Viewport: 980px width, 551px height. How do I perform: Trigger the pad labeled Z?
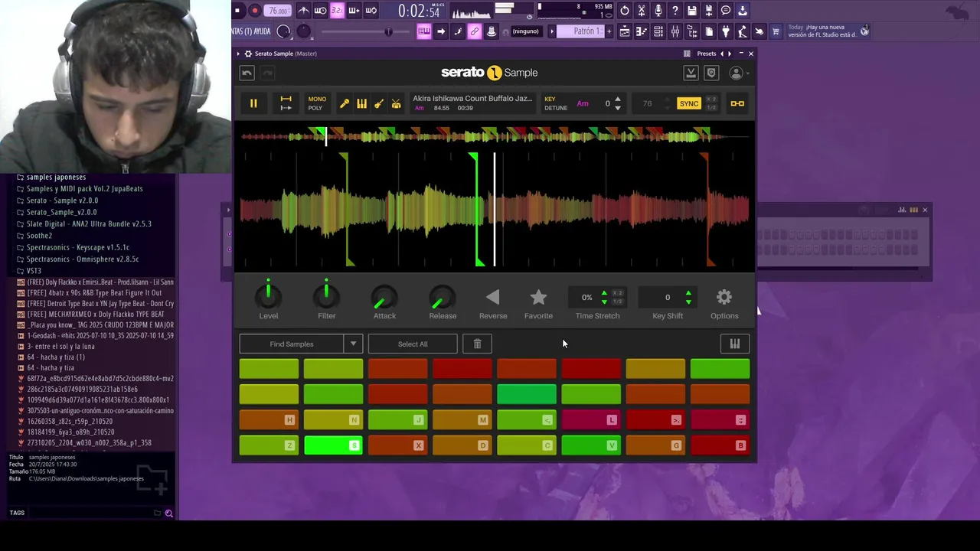[x=269, y=445]
